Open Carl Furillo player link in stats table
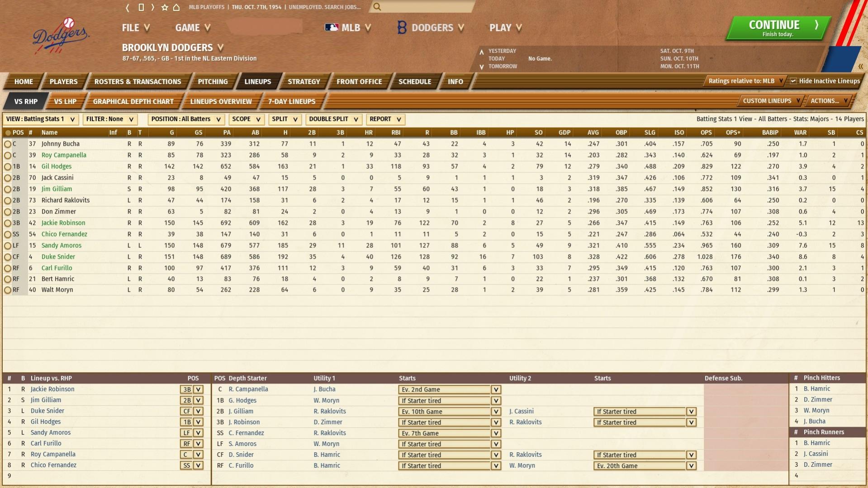 tap(57, 268)
